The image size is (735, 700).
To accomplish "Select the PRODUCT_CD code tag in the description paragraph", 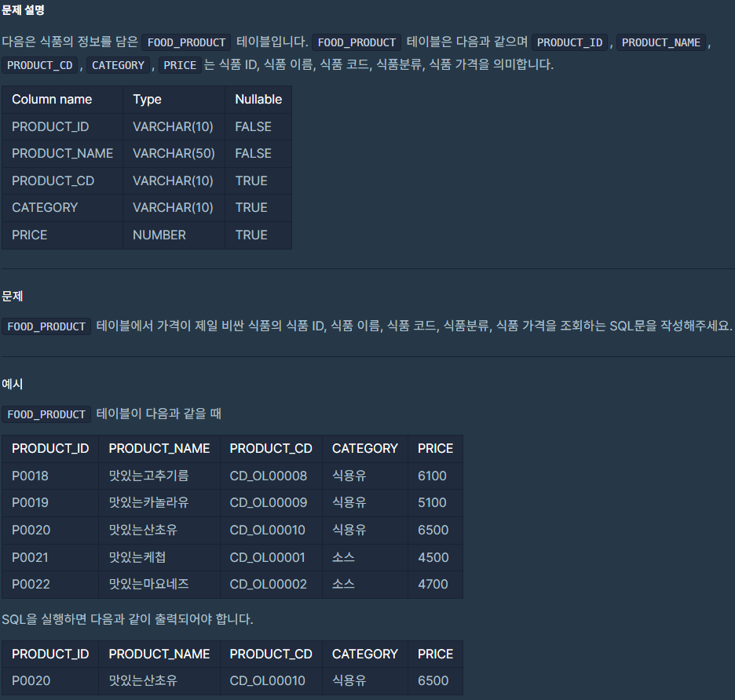I will [x=40, y=65].
